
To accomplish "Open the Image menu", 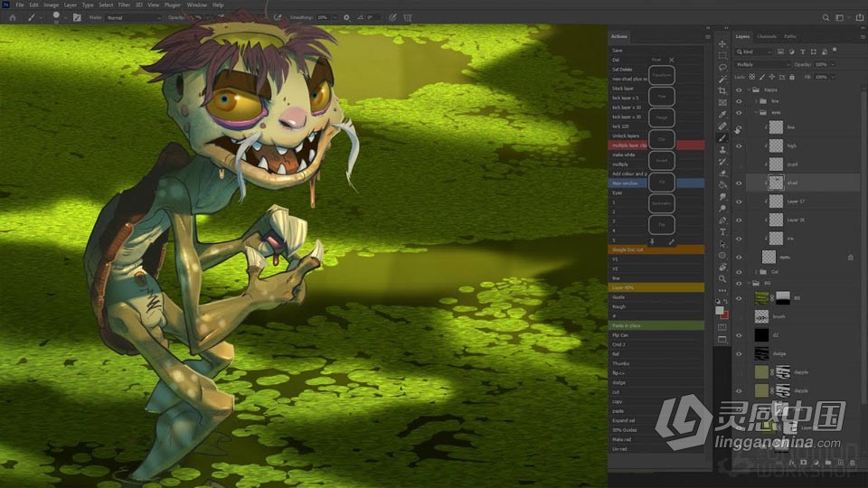I will (x=51, y=5).
